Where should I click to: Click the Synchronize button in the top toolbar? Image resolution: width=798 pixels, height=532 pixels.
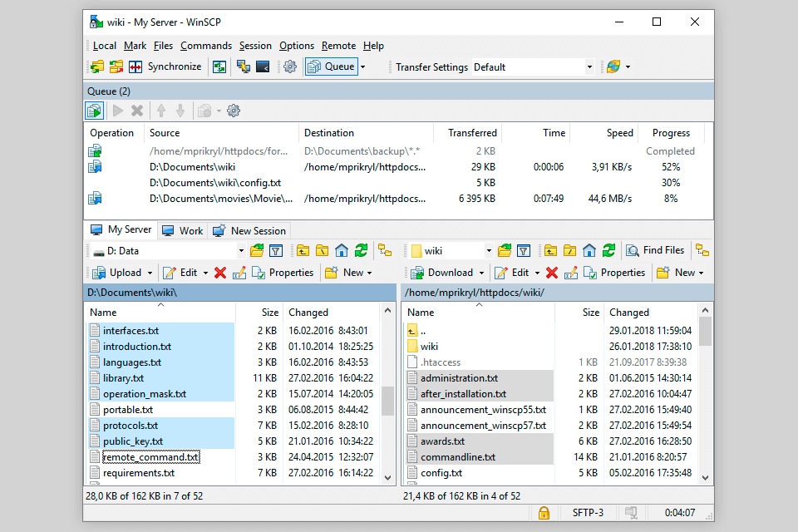pos(165,66)
